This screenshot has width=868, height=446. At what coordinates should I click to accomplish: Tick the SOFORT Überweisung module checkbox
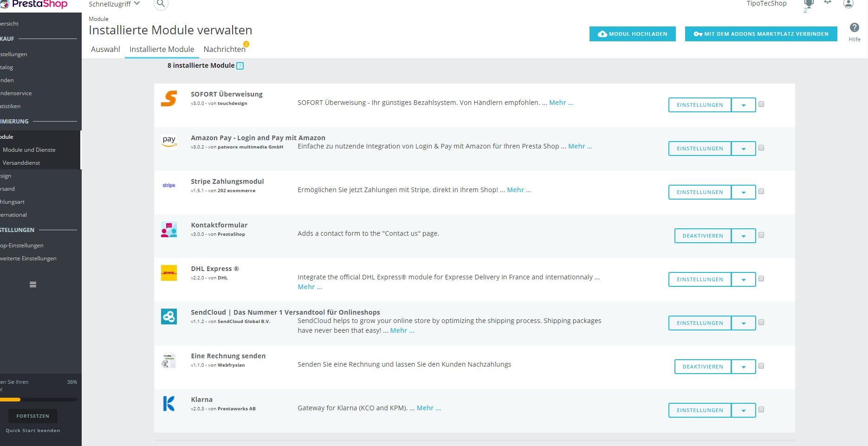[761, 104]
